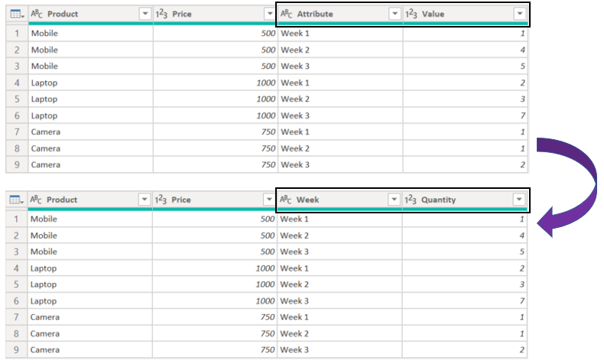Select row 9 number in bottom table
Viewport: 604px width, 364px height.
click(16, 349)
